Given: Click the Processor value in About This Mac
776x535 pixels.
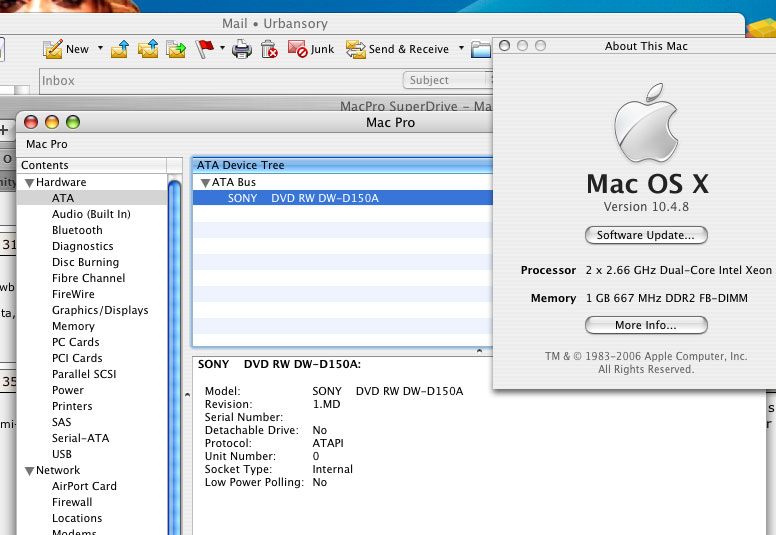Looking at the screenshot, I should (679, 270).
